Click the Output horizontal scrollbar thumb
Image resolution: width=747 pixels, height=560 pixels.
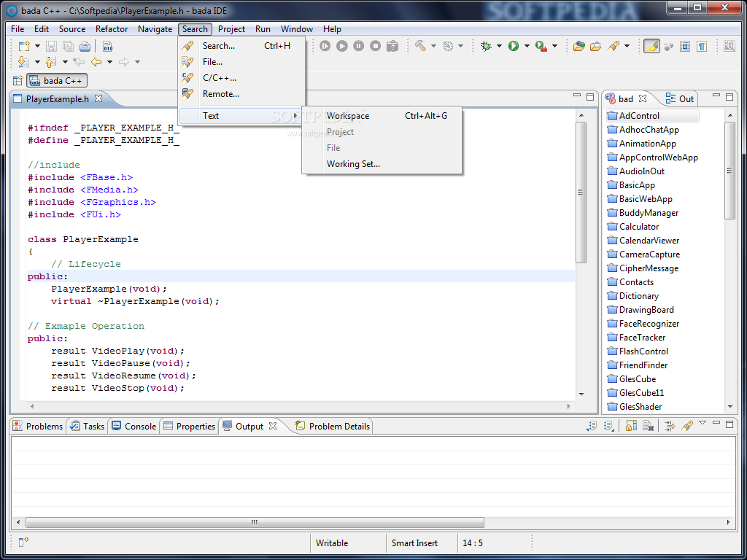[255, 522]
